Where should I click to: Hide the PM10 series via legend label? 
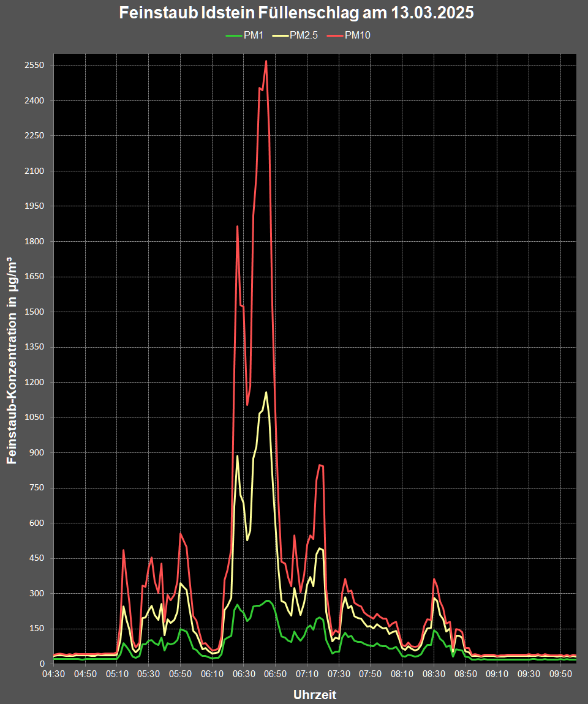tap(357, 36)
